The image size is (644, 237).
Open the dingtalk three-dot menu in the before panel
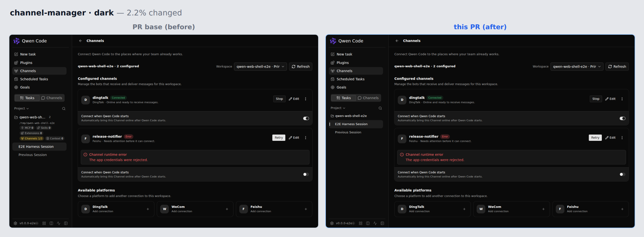tap(305, 99)
